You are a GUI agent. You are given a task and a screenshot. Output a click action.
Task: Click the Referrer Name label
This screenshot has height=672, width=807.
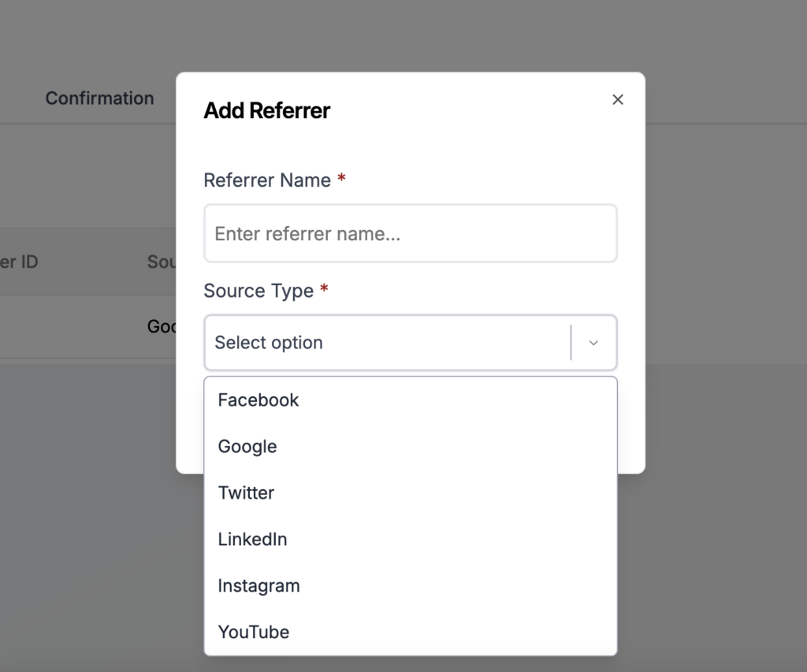click(x=266, y=180)
